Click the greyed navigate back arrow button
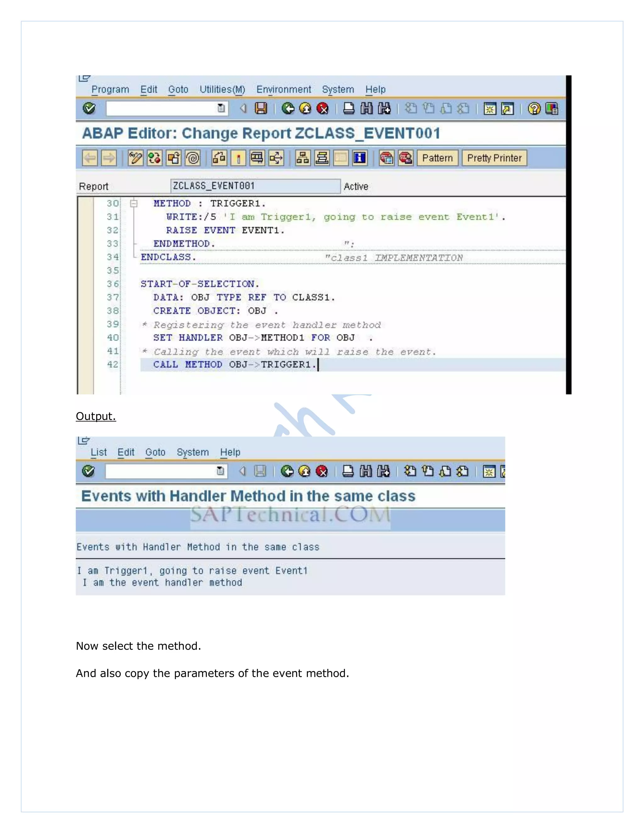The image size is (644, 833). coord(90,158)
